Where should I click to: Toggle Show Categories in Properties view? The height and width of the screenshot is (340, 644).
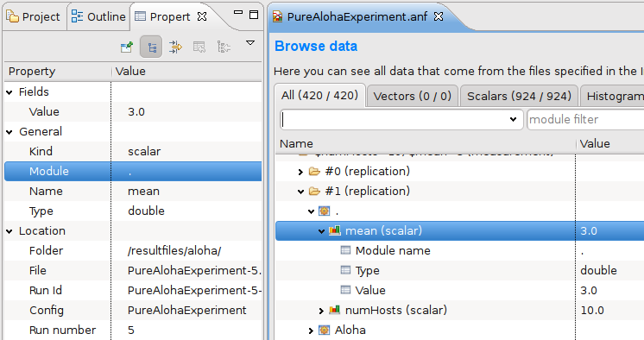pos(151,47)
